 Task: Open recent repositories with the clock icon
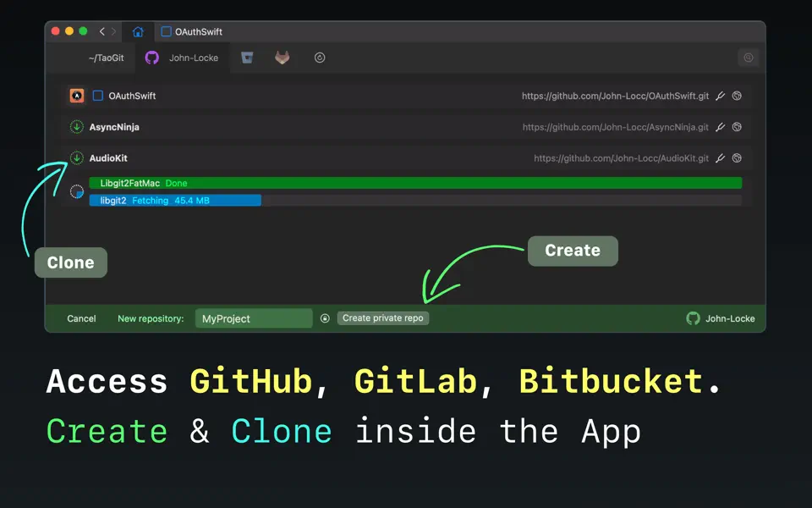click(x=319, y=58)
